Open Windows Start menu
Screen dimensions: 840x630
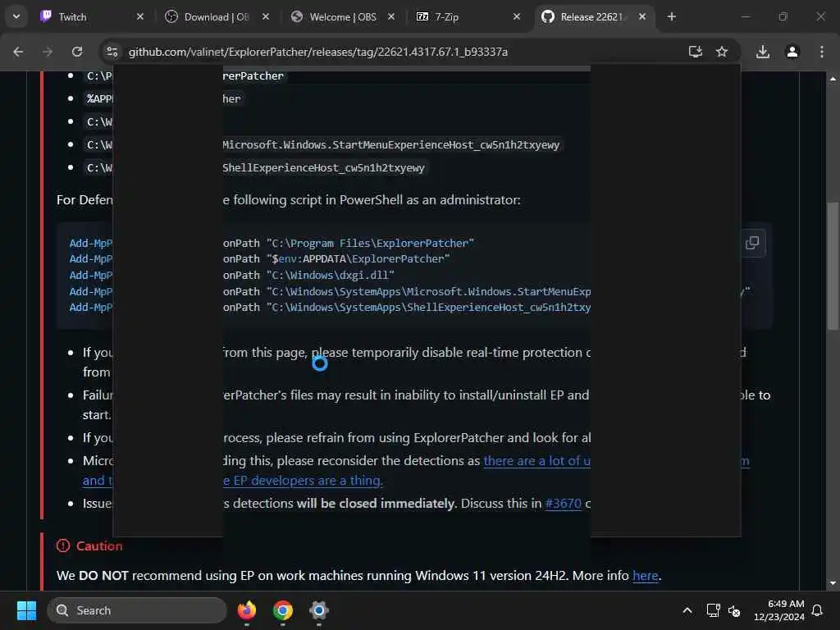(26, 610)
